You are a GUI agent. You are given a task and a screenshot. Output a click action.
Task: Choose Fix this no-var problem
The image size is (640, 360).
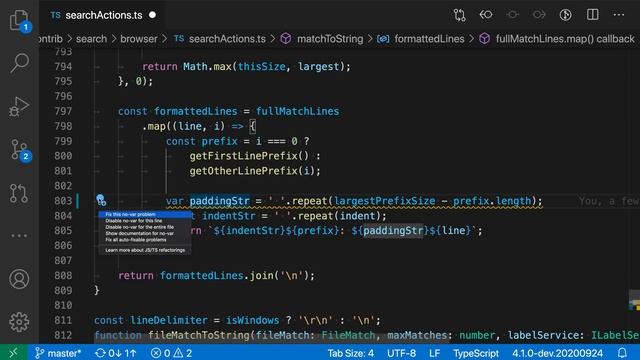tap(145, 214)
